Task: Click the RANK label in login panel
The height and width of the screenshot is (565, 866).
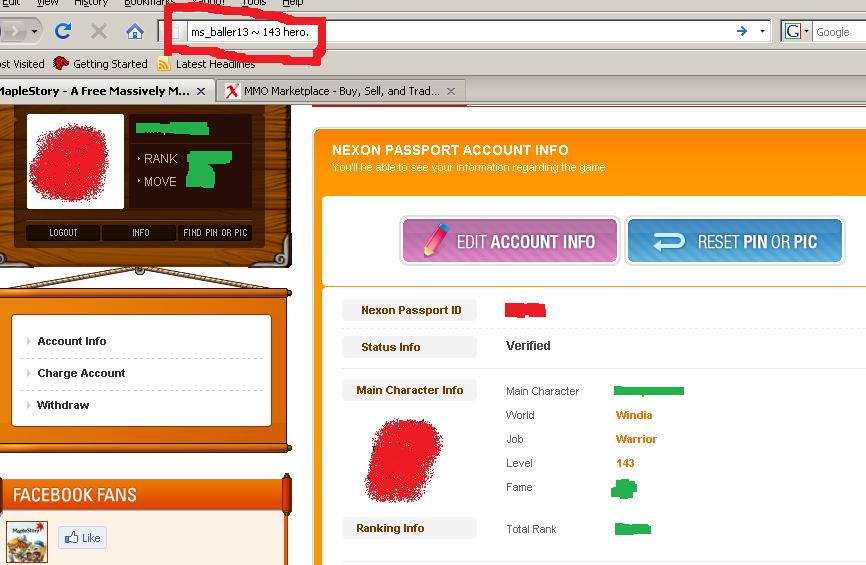Action: [x=160, y=159]
